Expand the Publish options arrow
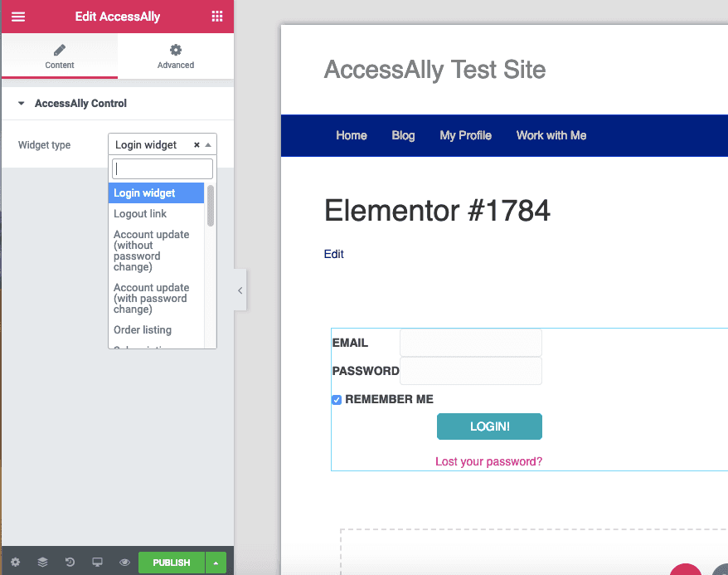This screenshot has height=575, width=728. point(215,562)
